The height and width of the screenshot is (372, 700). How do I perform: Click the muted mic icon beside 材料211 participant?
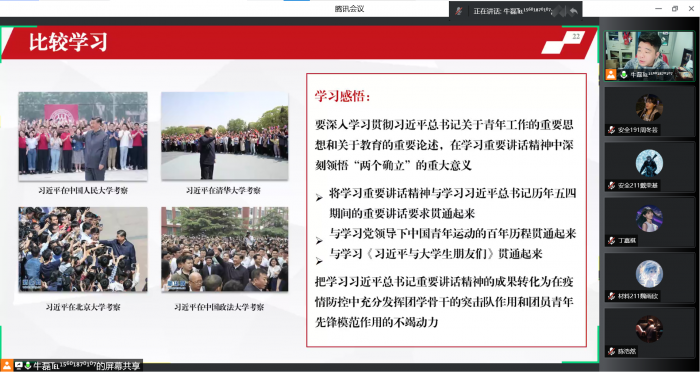pos(612,296)
